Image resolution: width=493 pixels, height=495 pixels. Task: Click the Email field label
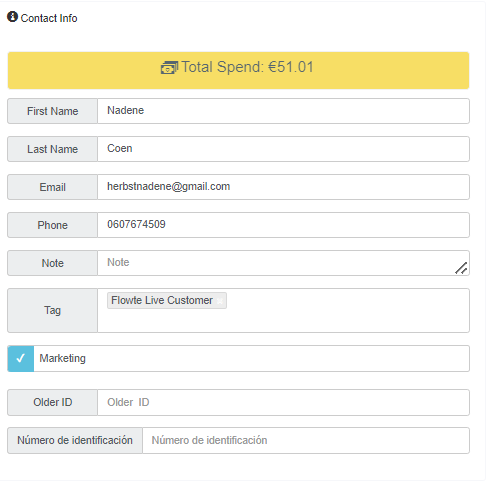pos(52,187)
